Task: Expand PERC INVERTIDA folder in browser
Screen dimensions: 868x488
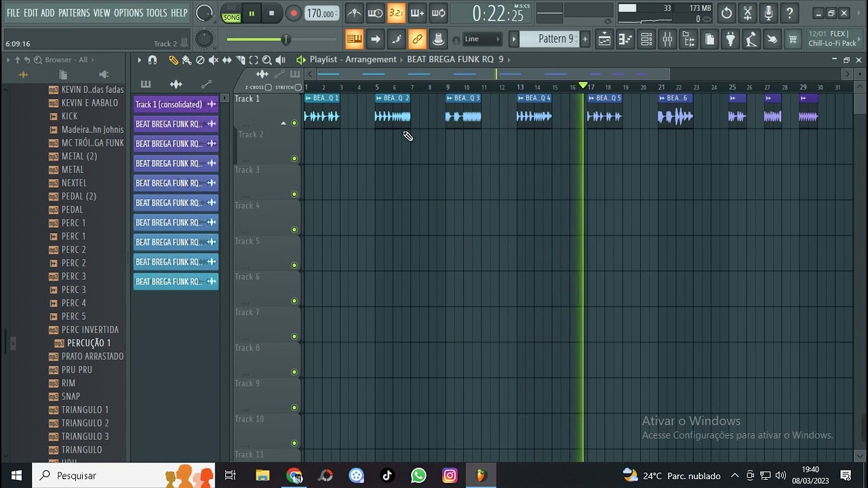Action: point(54,330)
